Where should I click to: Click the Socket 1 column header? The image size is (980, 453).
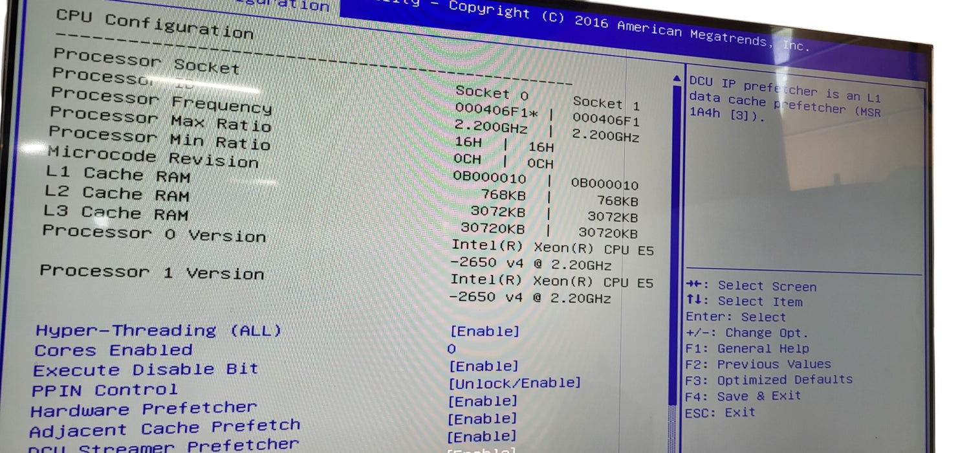pos(606,103)
